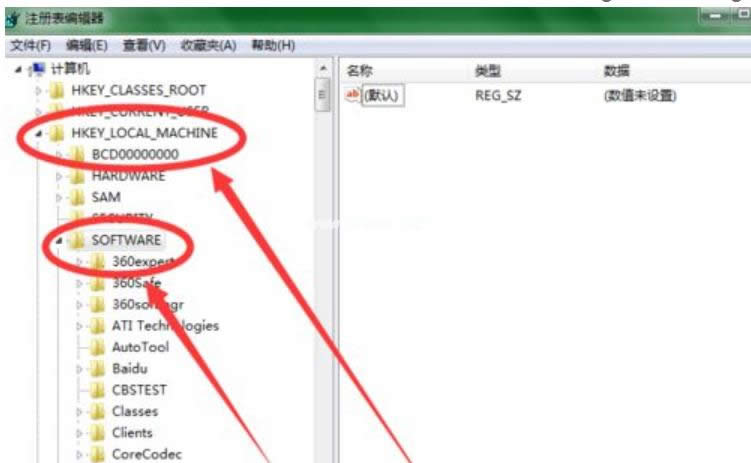Click the ab string value icon

(x=352, y=95)
